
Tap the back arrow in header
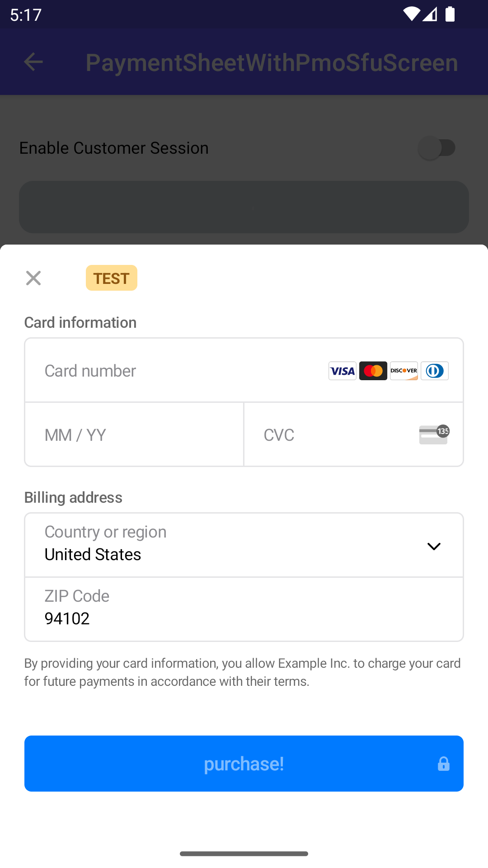point(33,62)
